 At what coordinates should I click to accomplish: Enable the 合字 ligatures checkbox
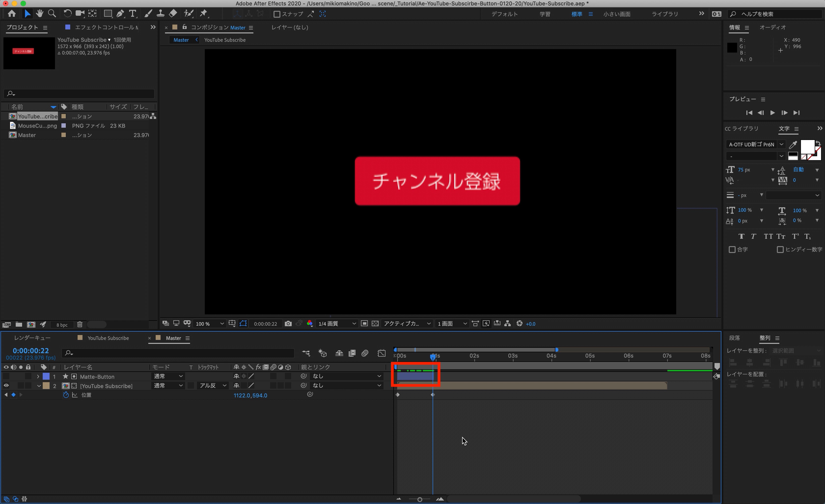[732, 250]
